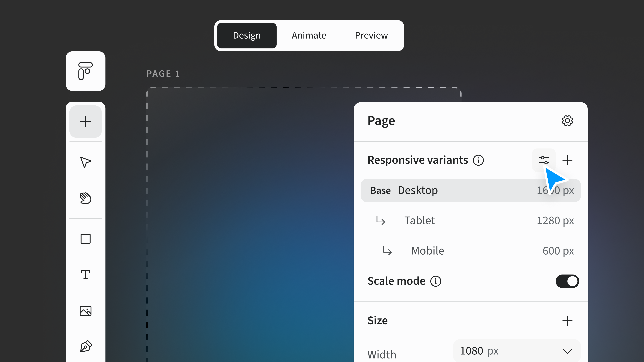Image resolution: width=644 pixels, height=362 pixels.
Task: Select the text tool
Action: coord(86,275)
